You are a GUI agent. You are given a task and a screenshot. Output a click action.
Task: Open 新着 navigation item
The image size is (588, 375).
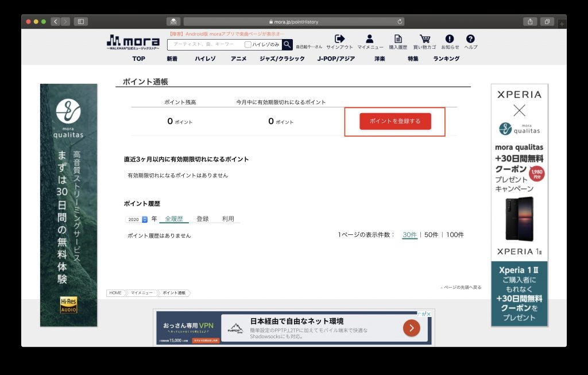pos(172,59)
